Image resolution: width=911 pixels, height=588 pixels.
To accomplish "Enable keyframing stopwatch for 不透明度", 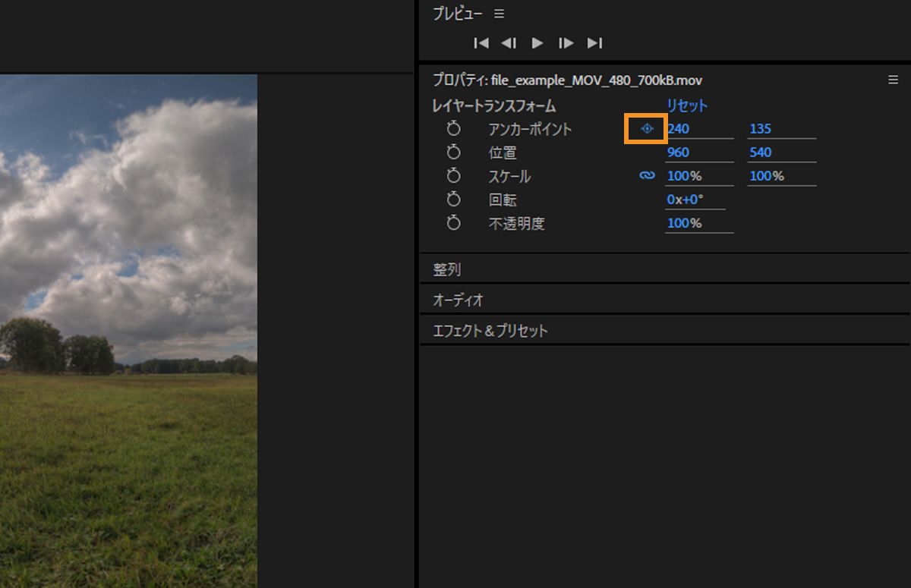I will click(x=453, y=223).
